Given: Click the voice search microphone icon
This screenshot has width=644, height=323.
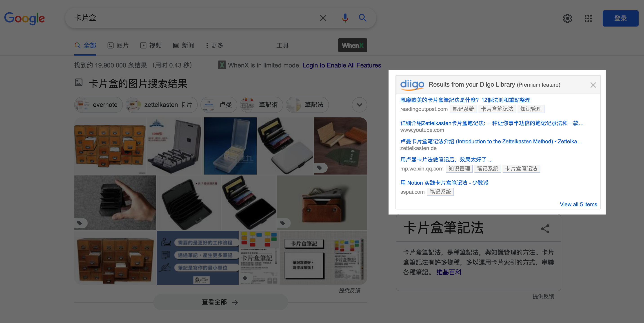Looking at the screenshot, I should pyautogui.click(x=345, y=18).
